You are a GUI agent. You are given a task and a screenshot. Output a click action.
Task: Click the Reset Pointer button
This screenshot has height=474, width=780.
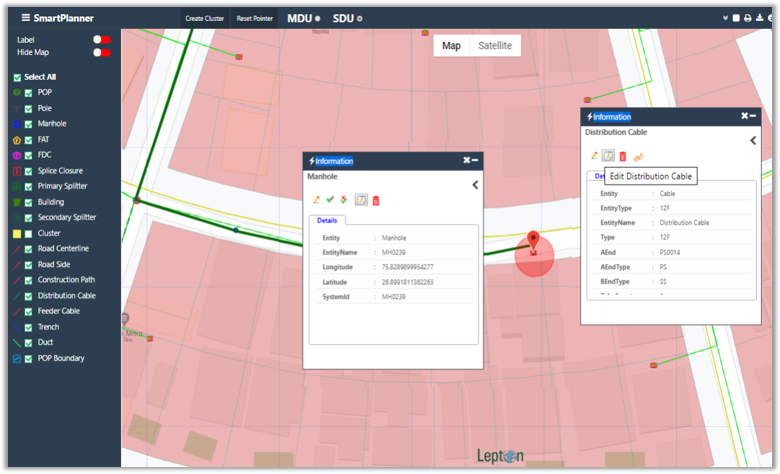(255, 18)
